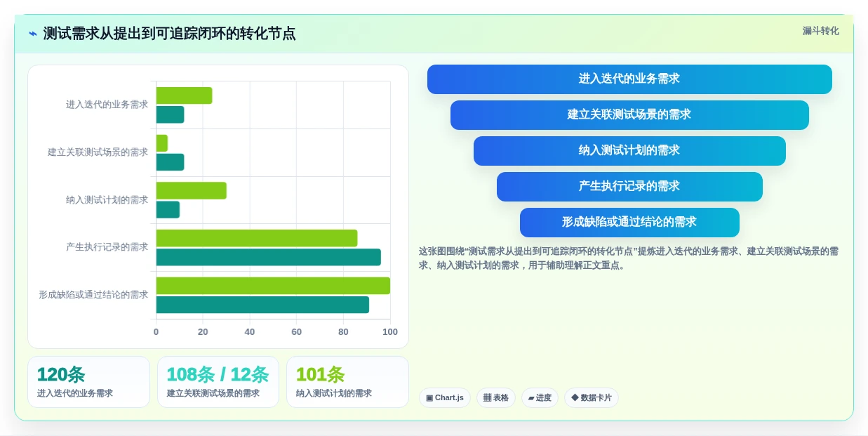Select the 产生执行记录的需求 funnel stage
Image resolution: width=868 pixels, height=436 pixels.
tap(629, 187)
